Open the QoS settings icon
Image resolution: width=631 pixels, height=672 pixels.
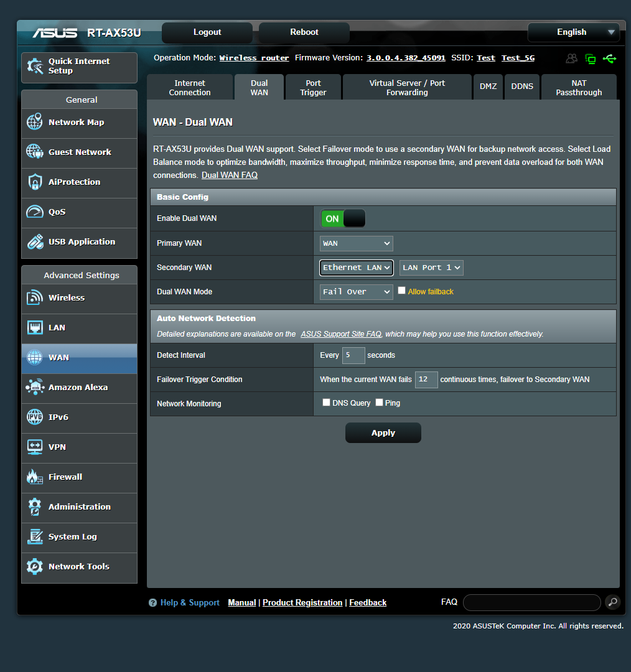(x=35, y=212)
